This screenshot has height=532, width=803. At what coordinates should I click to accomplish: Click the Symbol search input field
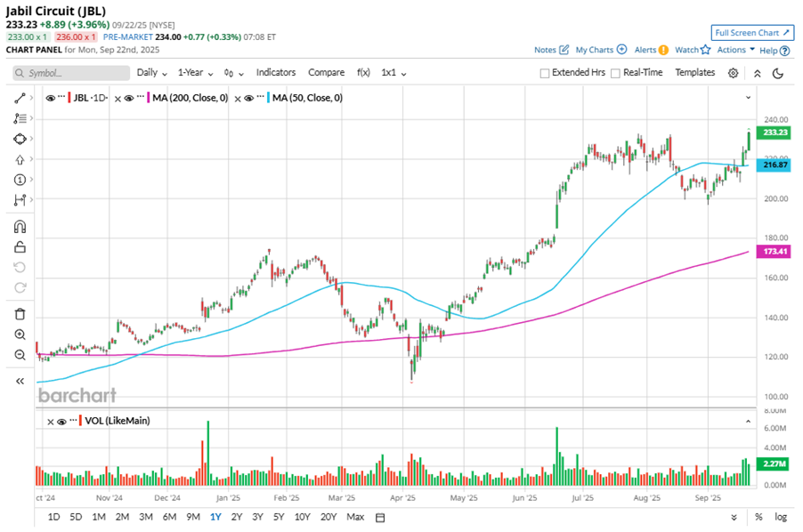tap(67, 73)
